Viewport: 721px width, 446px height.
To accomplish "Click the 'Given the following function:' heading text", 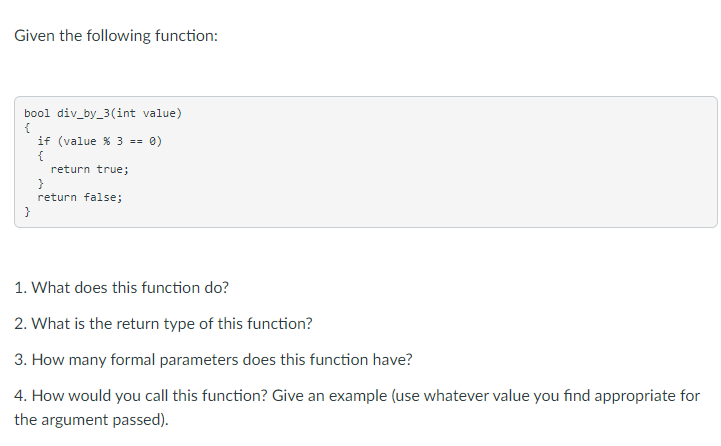I will coord(116,36).
